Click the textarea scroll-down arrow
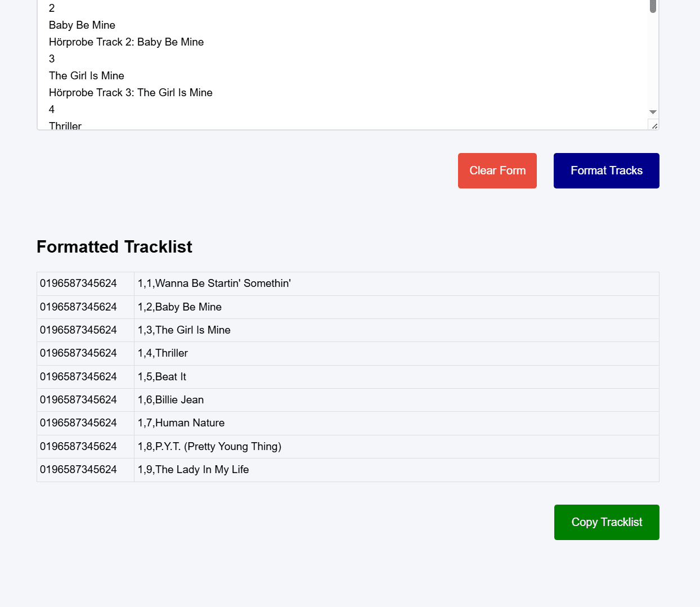 pos(653,113)
